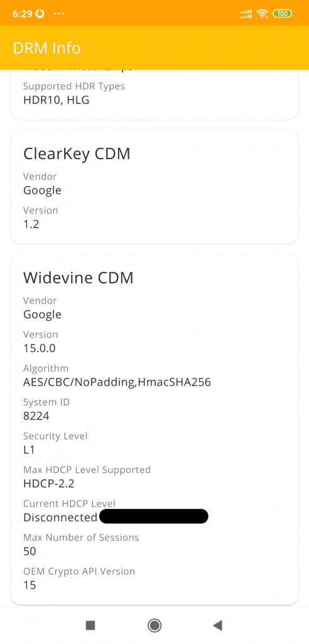Screen dimensions: 309x644
Task: Tap the HDCP-2.2 max level value
Action: coord(49,484)
